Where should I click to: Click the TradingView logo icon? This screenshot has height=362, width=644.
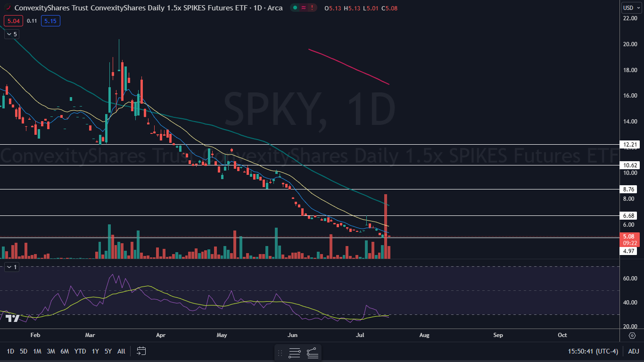pos(12,319)
